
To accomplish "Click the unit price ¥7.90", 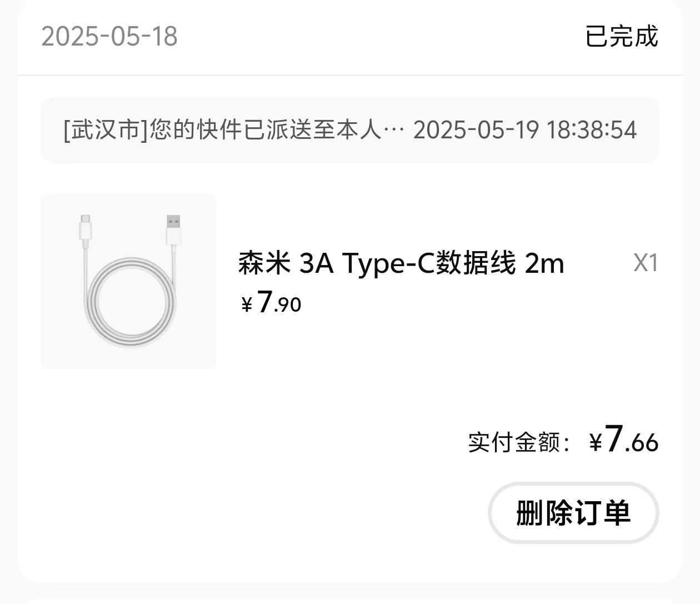I will 271,303.
